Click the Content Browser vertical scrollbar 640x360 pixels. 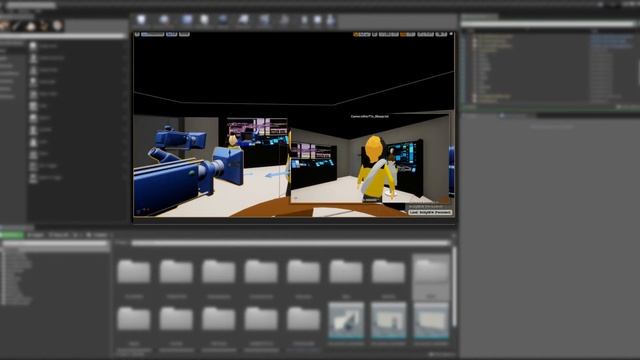pyautogui.click(x=453, y=286)
